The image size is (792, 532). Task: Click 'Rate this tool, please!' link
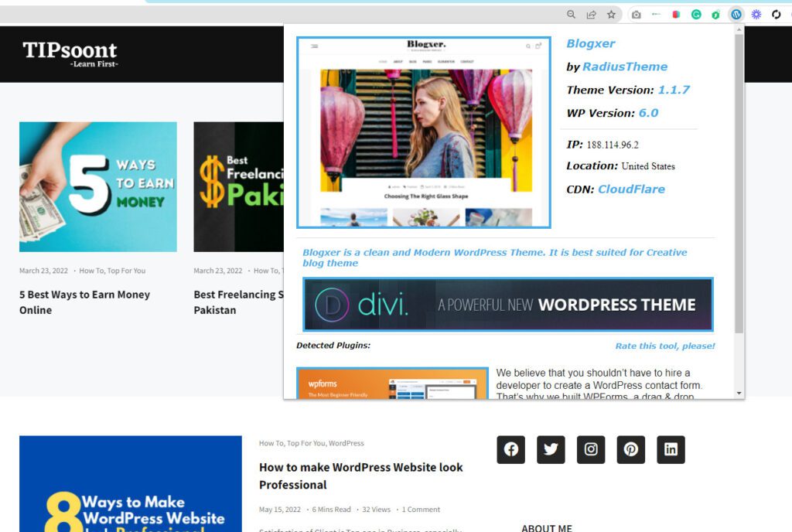pyautogui.click(x=664, y=346)
